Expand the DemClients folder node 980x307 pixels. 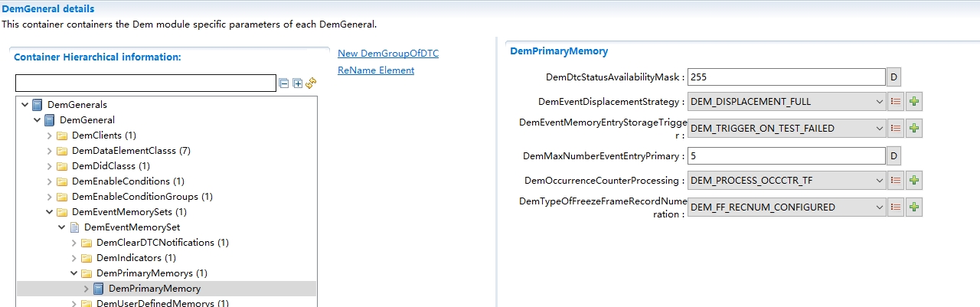click(x=50, y=136)
